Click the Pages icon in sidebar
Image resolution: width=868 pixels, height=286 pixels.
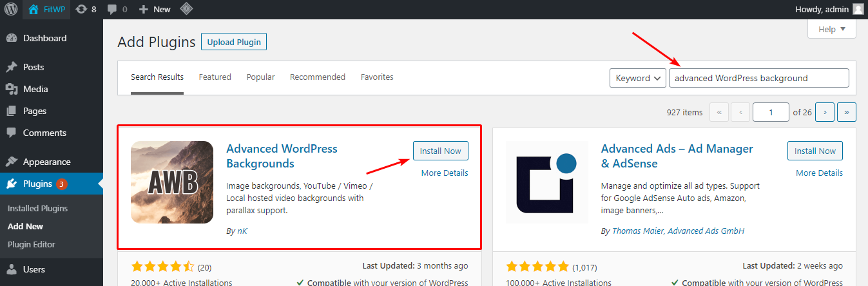[x=12, y=111]
